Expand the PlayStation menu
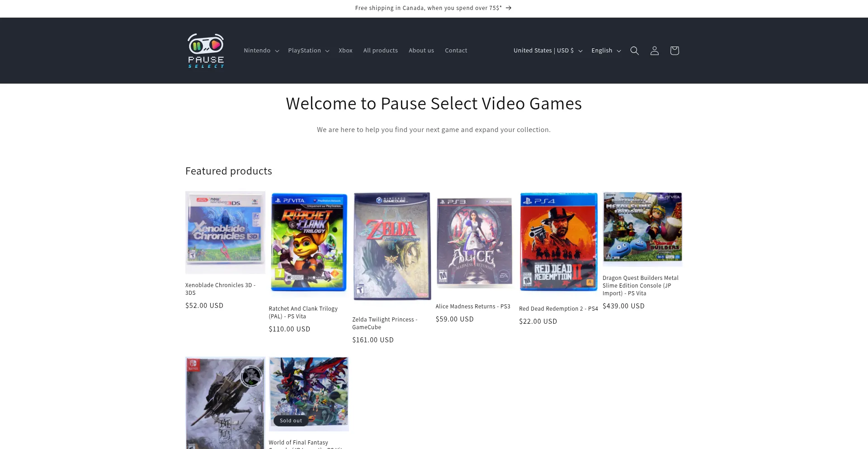Screen dimensions: 868x449 [x=309, y=51]
